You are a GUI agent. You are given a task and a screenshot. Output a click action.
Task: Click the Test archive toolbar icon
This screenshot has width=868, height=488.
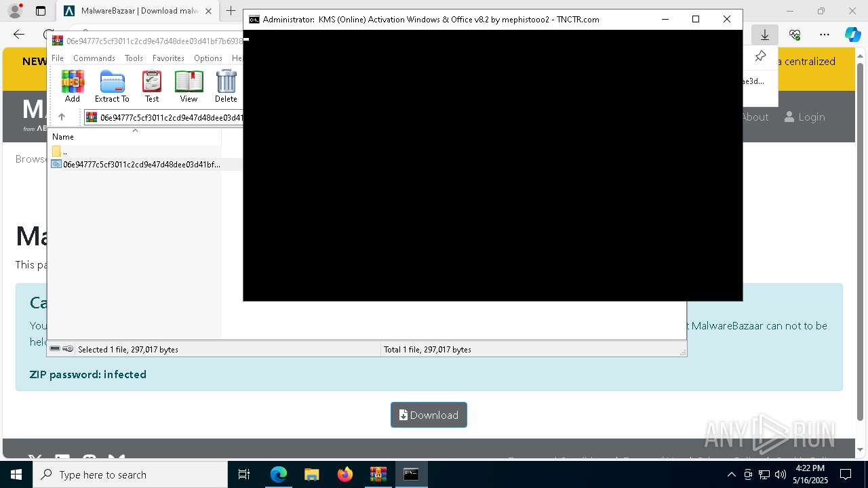point(152,86)
